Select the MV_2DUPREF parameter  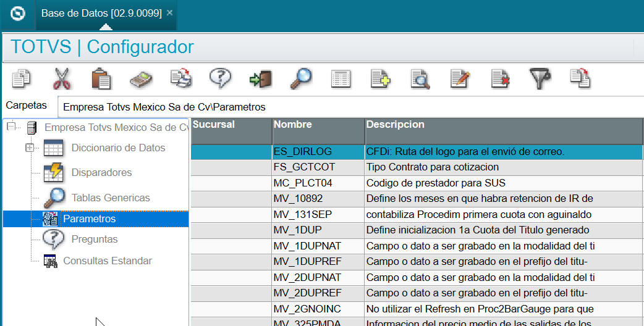click(308, 293)
